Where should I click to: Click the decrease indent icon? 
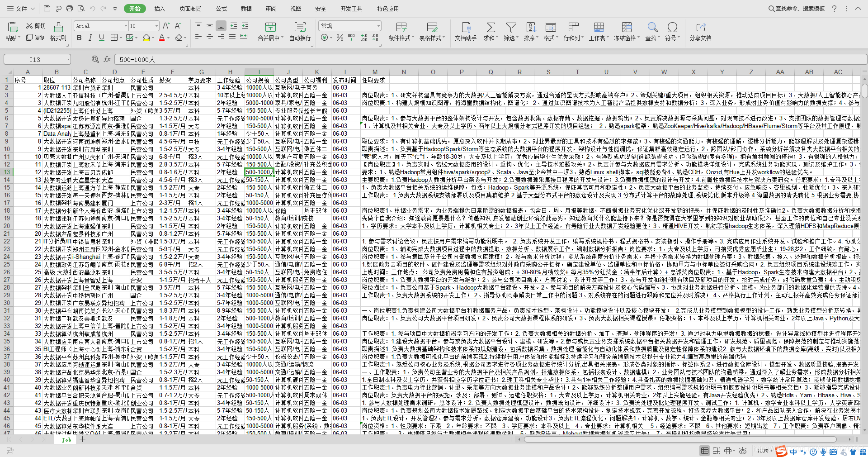click(233, 26)
